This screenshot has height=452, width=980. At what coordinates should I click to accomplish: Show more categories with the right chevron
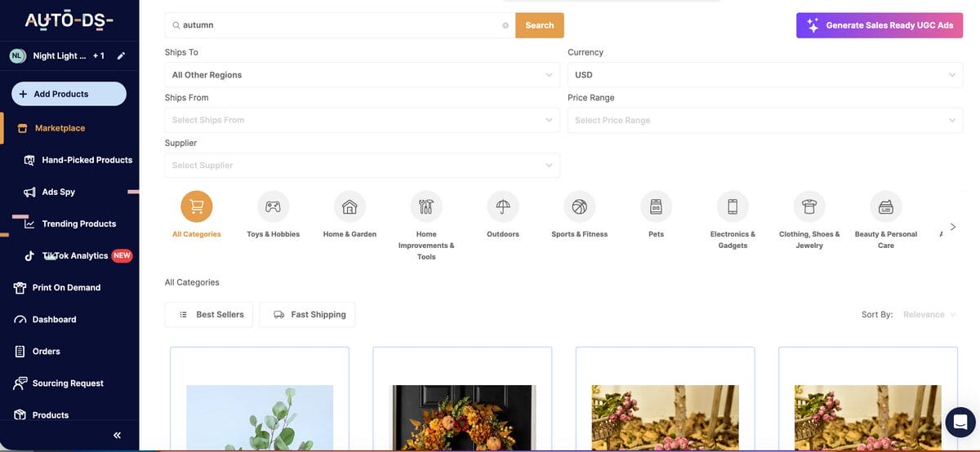pos(952,226)
